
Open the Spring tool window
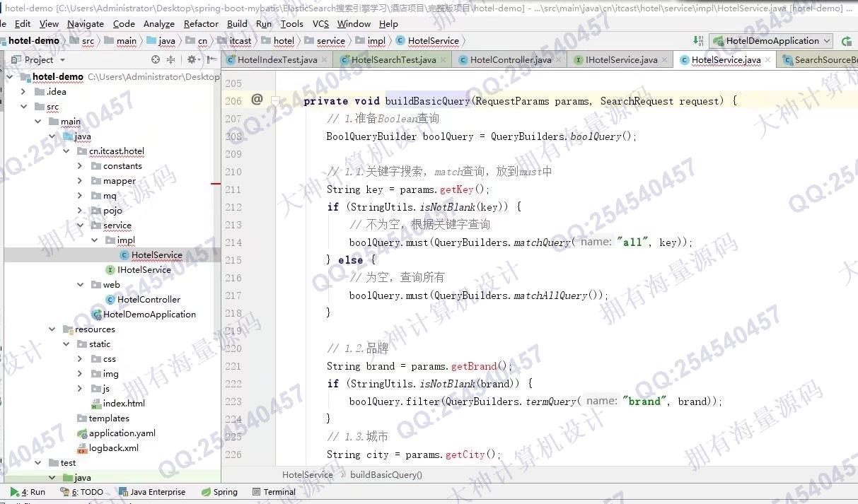click(219, 492)
